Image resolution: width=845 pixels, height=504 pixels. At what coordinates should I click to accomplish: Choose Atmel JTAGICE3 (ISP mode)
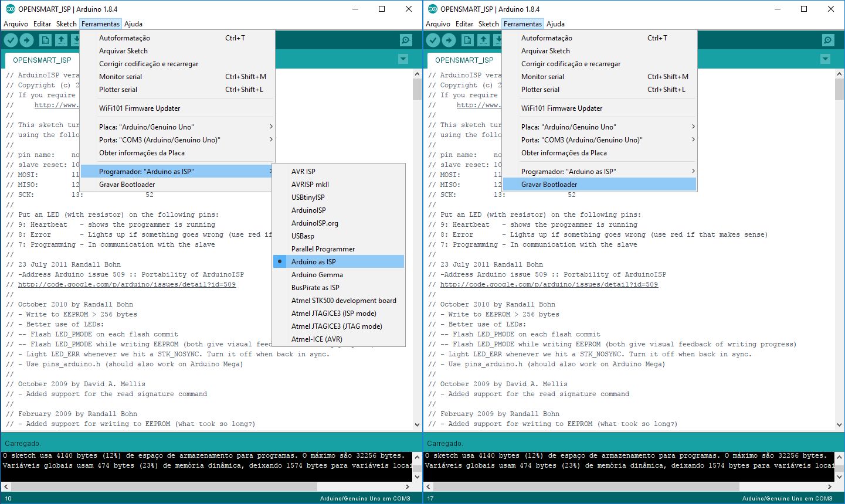(x=339, y=313)
